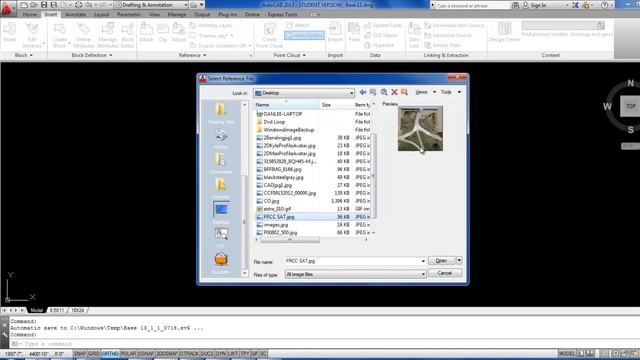This screenshot has width=640, height=360.
Task: Click the Create Point Cloud icon
Action: coord(269,35)
